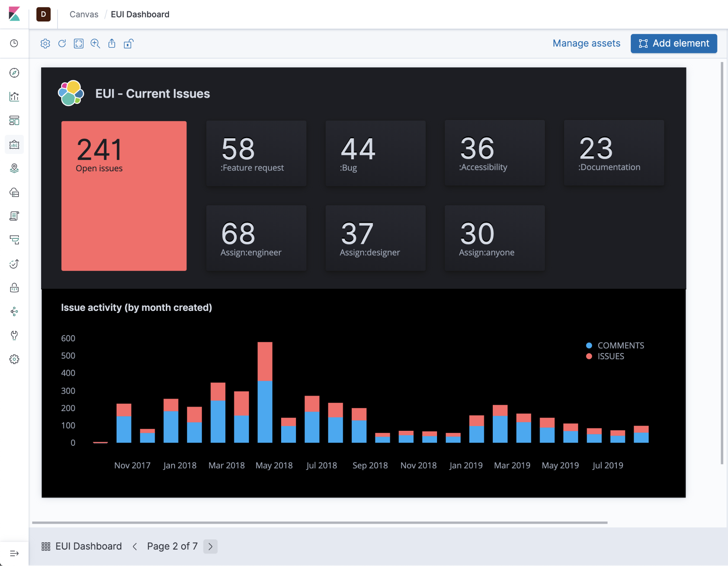Click the Nov 2017 axis label
Viewport: 728px width, 566px height.
(132, 465)
